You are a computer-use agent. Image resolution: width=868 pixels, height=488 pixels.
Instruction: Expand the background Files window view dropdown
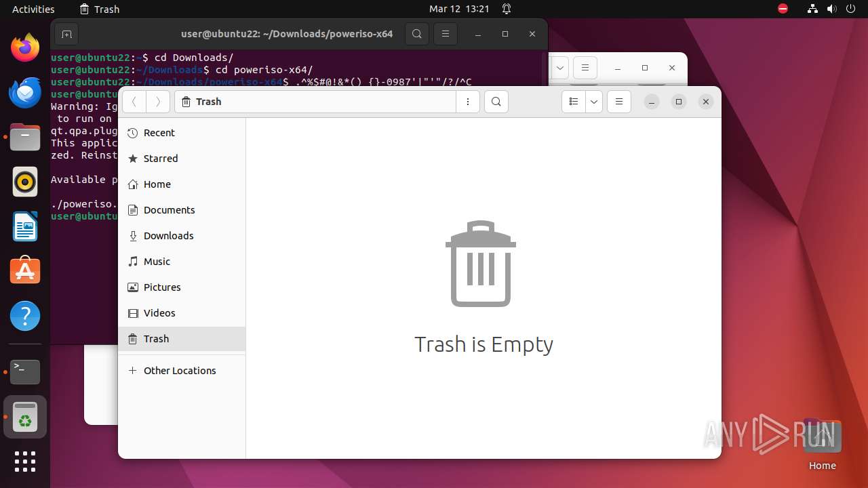(560, 68)
